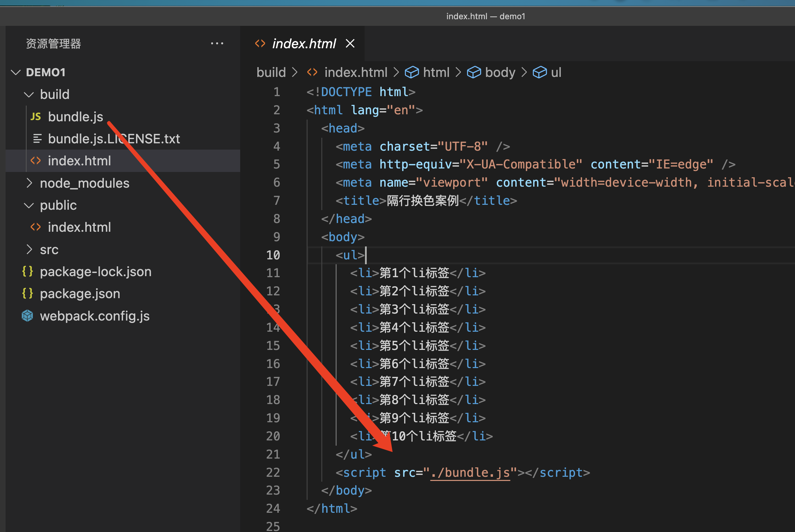The width and height of the screenshot is (795, 532).
Task: Follow the ./bundle.js script src link
Action: [470, 473]
